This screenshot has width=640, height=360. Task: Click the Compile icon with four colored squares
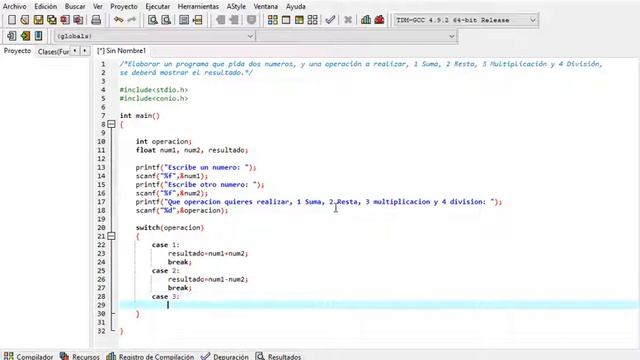click(273, 20)
